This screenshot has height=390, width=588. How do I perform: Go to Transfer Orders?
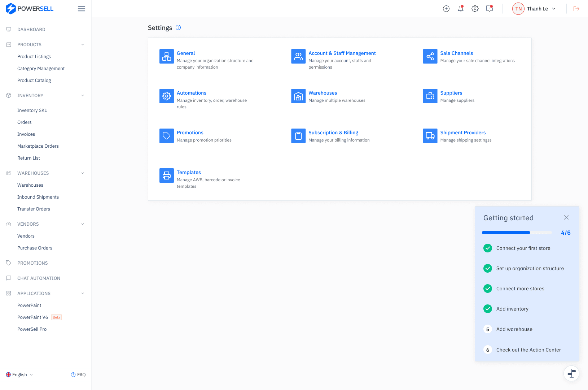(34, 209)
